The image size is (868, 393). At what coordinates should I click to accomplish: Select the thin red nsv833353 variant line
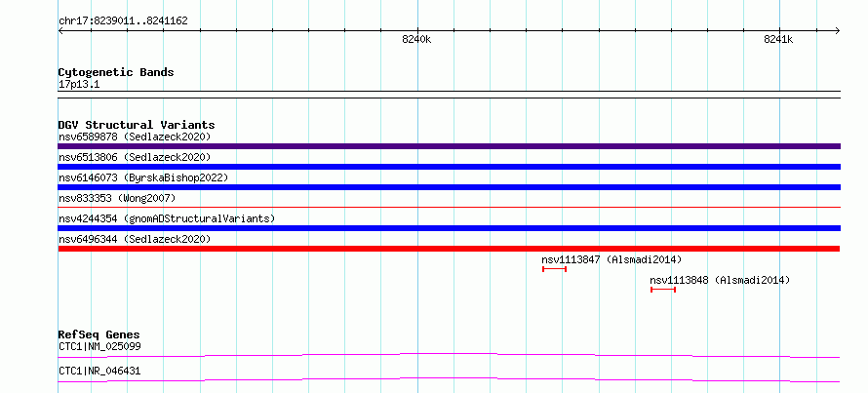click(449, 208)
